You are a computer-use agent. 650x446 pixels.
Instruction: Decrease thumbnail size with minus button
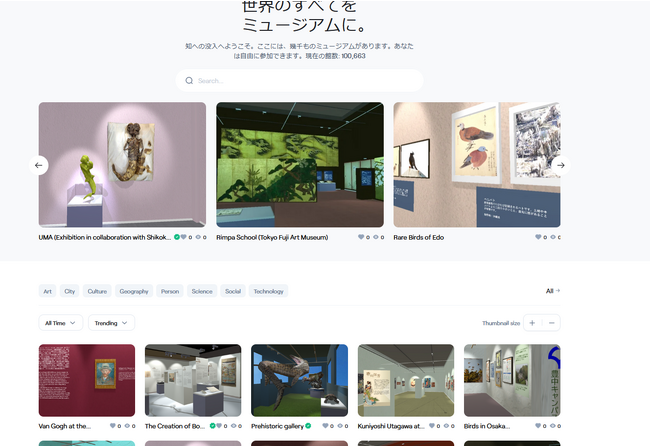[551, 322]
